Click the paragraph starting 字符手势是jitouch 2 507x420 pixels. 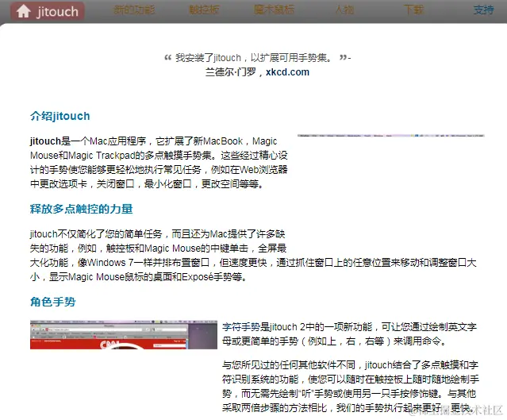(x=349, y=334)
